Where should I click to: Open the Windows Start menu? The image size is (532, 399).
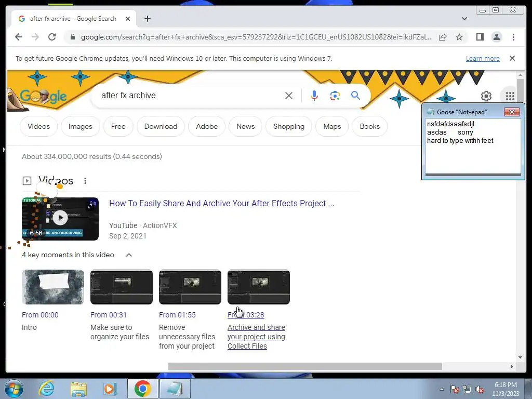coord(14,389)
